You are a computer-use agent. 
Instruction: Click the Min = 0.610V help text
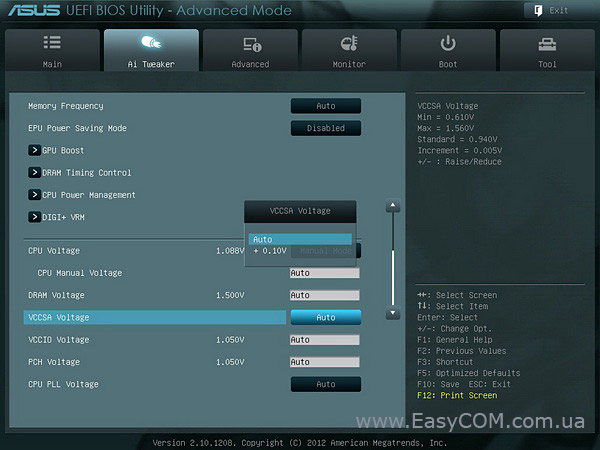[446, 117]
